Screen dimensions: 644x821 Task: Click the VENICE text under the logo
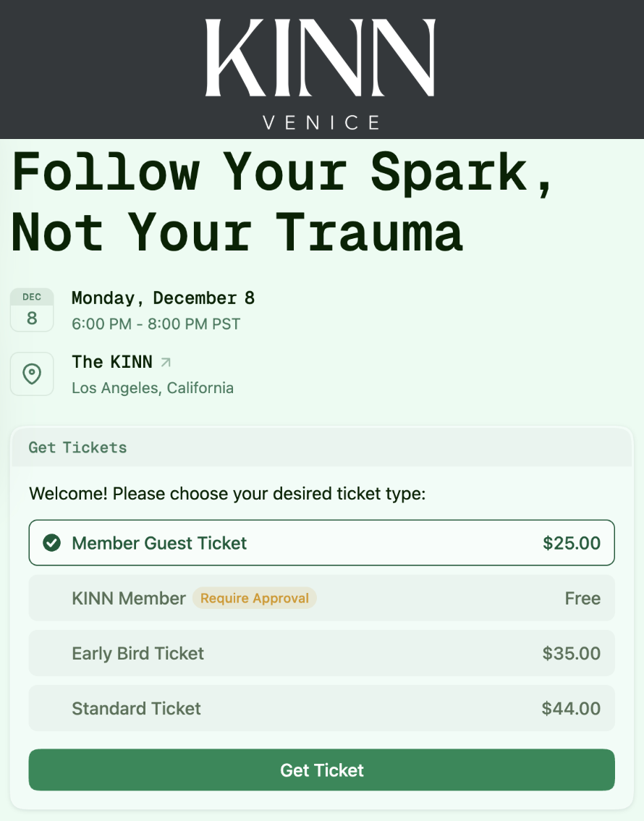[321, 122]
